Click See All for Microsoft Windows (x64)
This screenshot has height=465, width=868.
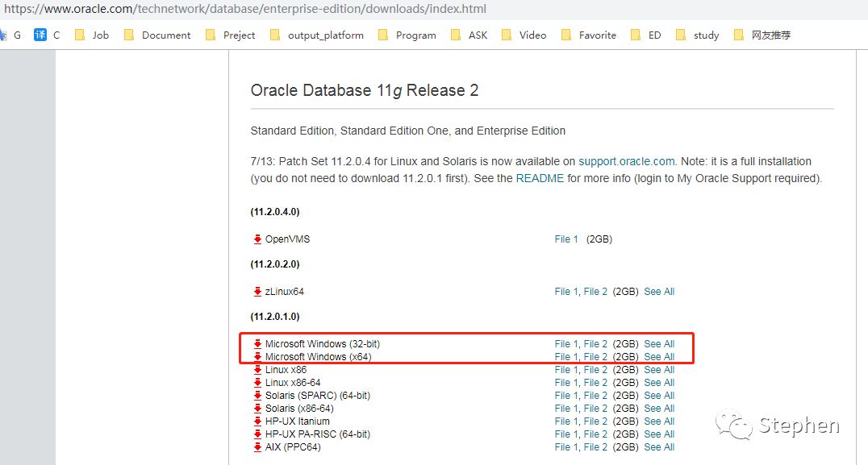[659, 357]
